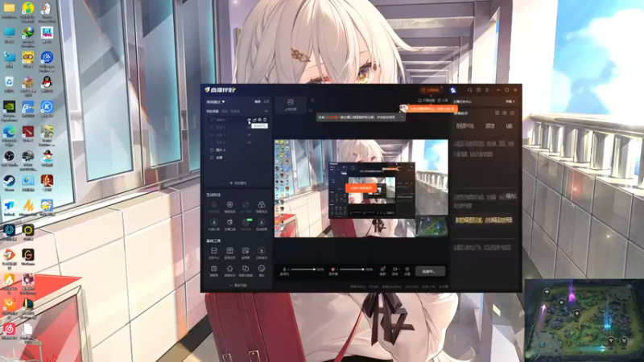Click the interactive tool with the green badge
The width and height of the screenshot is (644, 362).
pyautogui.click(x=246, y=224)
